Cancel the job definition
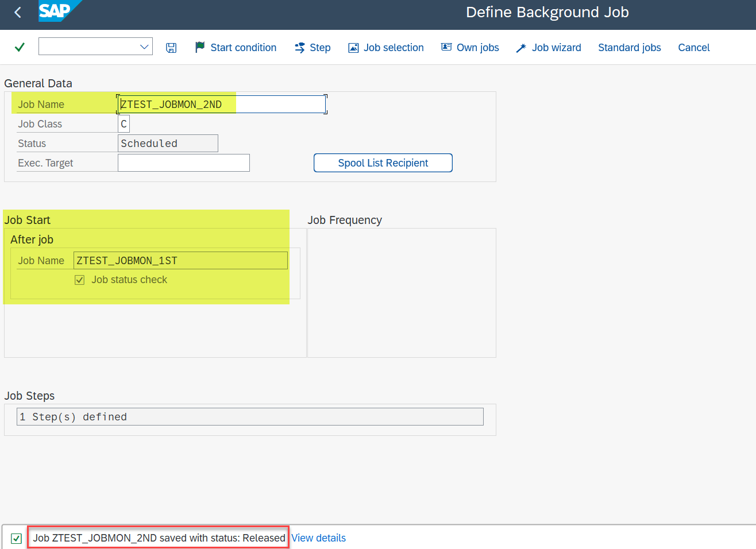 tap(694, 48)
